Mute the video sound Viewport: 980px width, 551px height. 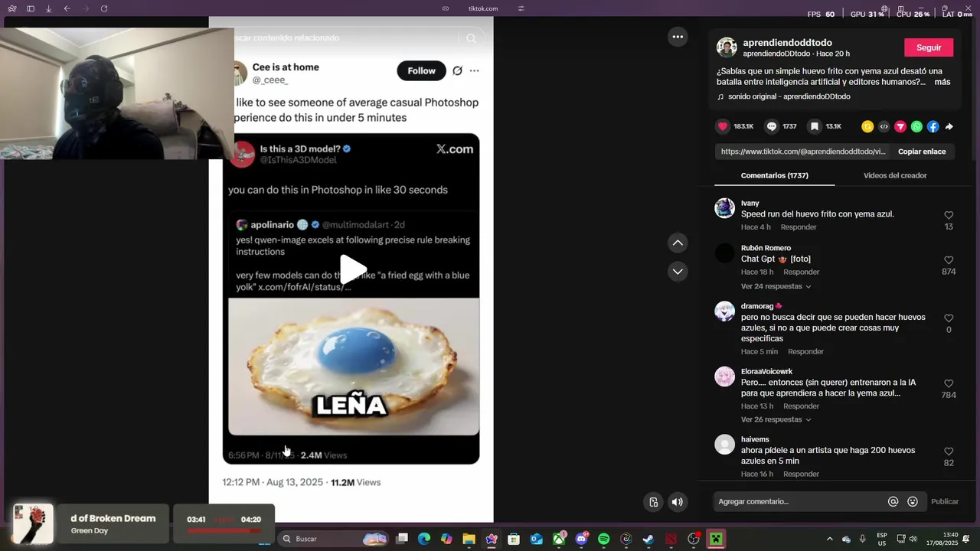click(677, 502)
